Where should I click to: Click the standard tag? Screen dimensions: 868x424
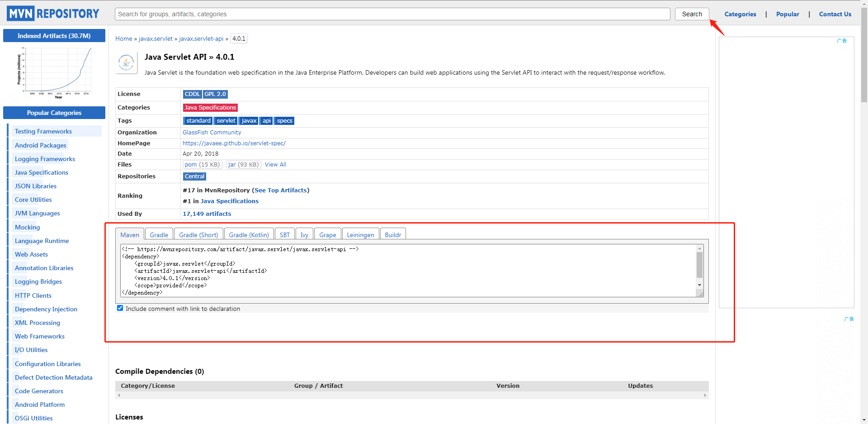(x=198, y=121)
